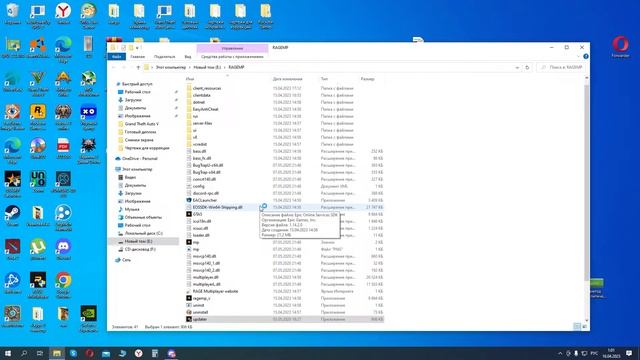Expand the ribbon with the chevron
Image resolution: width=640 pixels, height=360 pixels.
578,57
